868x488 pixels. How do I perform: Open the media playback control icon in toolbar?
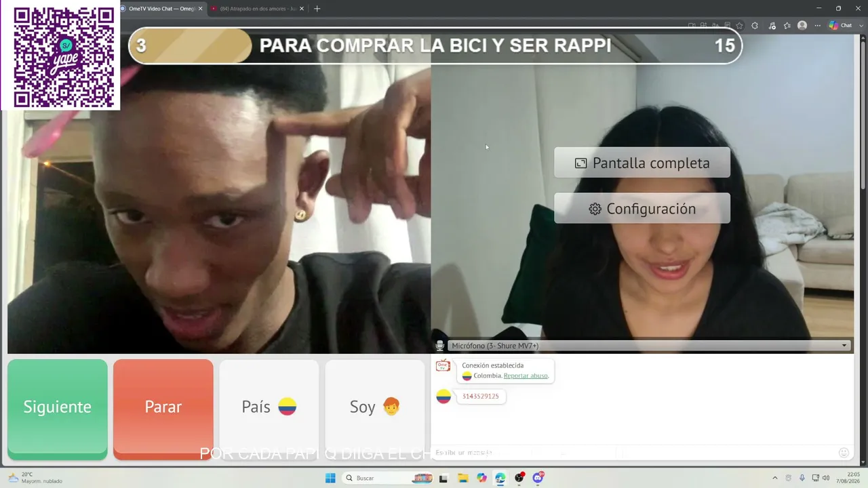tap(772, 26)
